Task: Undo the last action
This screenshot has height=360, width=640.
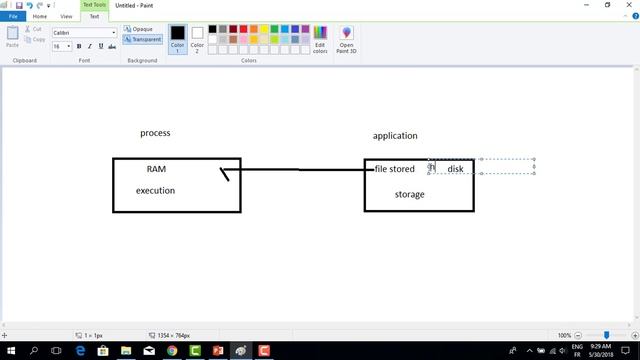Action: tap(29, 5)
